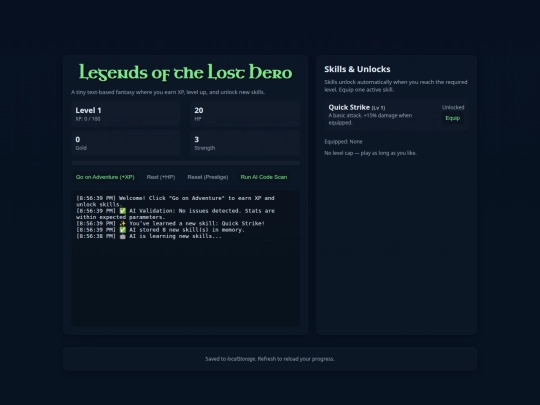Select the 3 Strength stat card
The height and width of the screenshot is (405, 540).
click(245, 143)
